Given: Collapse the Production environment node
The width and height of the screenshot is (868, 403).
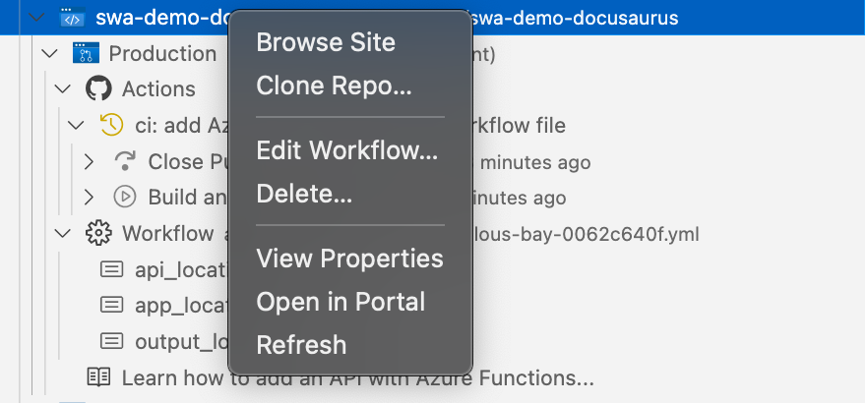Looking at the screenshot, I should [50, 54].
